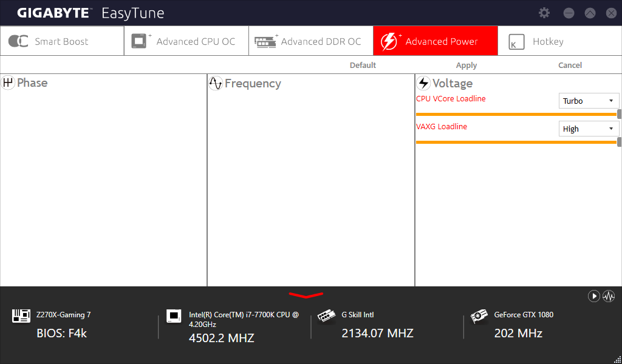Click the BIOS: F4k text
The height and width of the screenshot is (364, 622).
(61, 333)
